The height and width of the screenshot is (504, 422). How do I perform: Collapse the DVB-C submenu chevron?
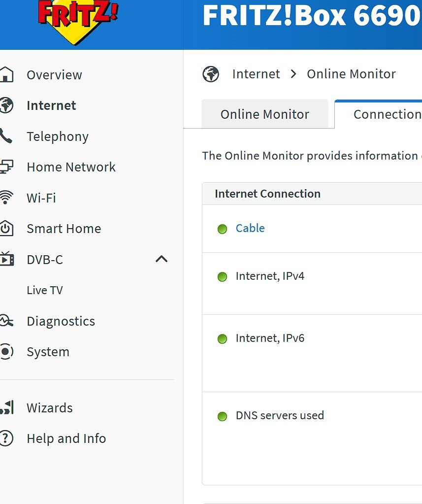click(162, 259)
